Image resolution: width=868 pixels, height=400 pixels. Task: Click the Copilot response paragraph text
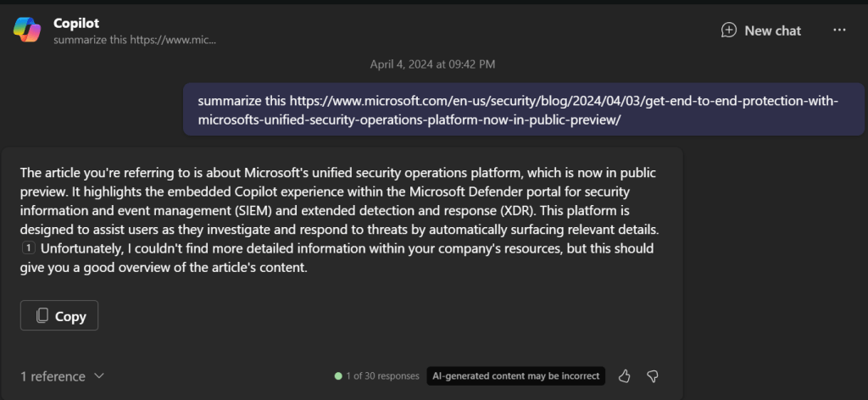coord(339,210)
